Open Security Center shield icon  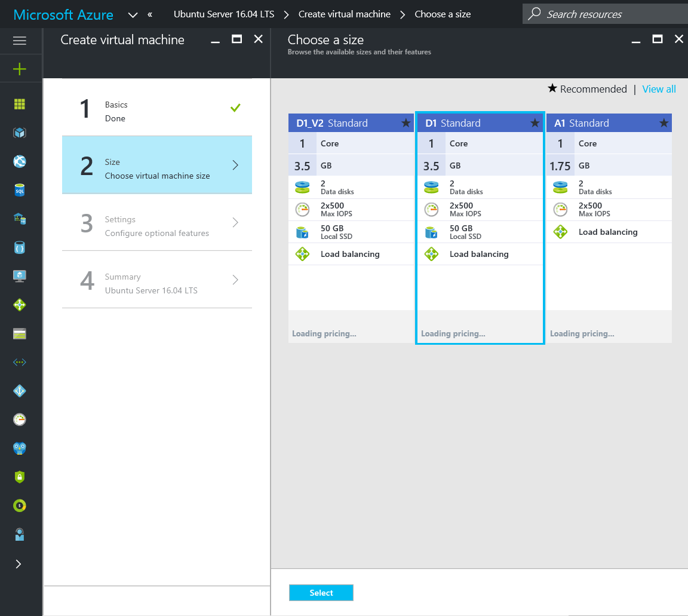tap(19, 477)
